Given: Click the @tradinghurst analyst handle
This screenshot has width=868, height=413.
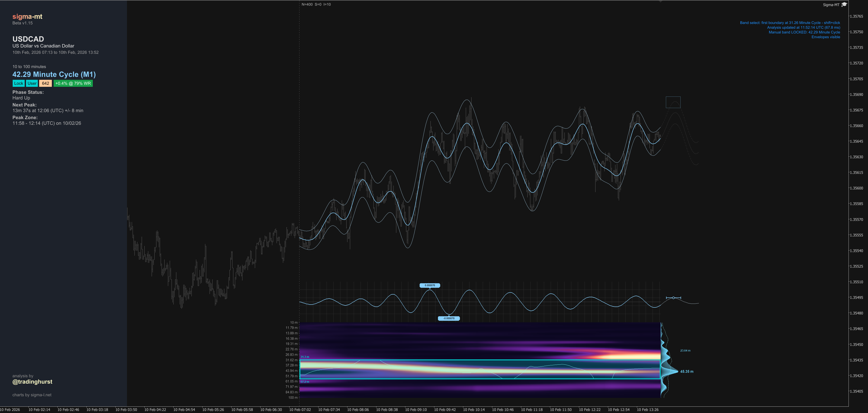Looking at the screenshot, I should click(x=32, y=382).
